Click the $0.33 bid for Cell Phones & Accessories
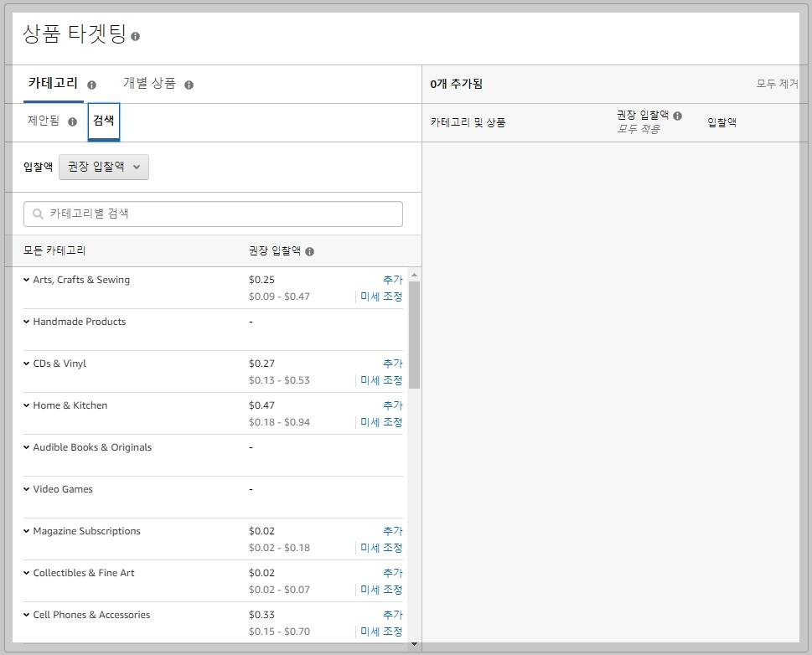812x655 pixels. click(x=261, y=615)
